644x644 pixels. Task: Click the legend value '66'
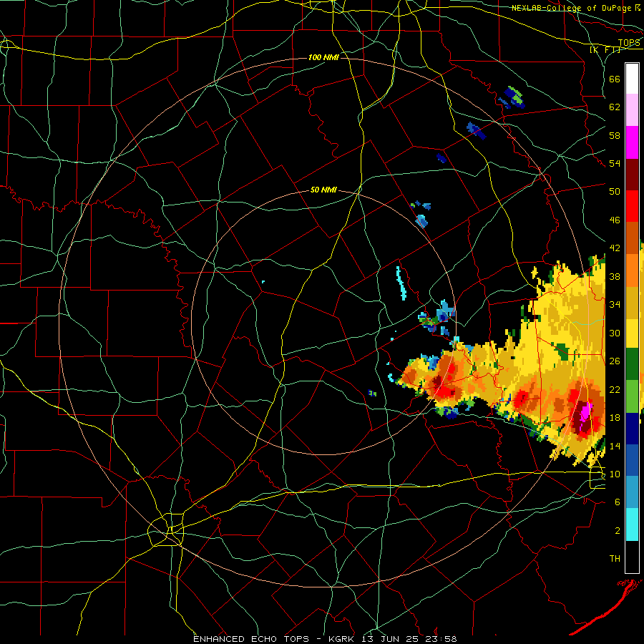pyautogui.click(x=615, y=79)
